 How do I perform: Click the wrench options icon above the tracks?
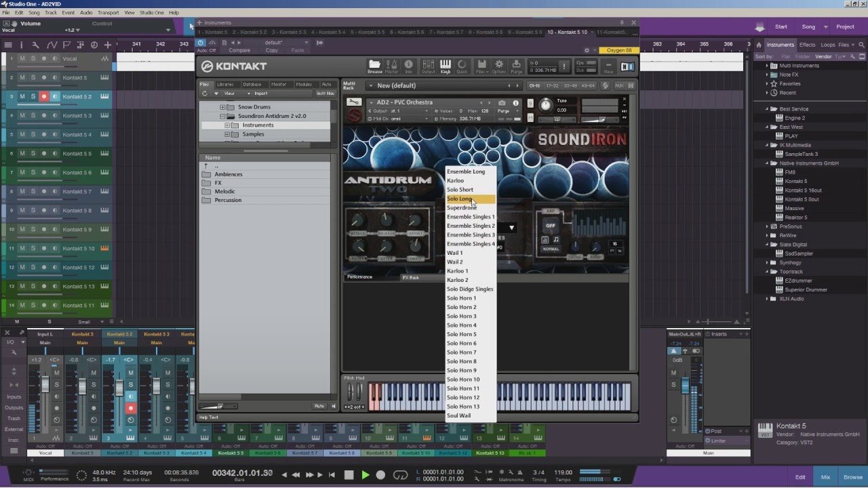pyautogui.click(x=36, y=45)
